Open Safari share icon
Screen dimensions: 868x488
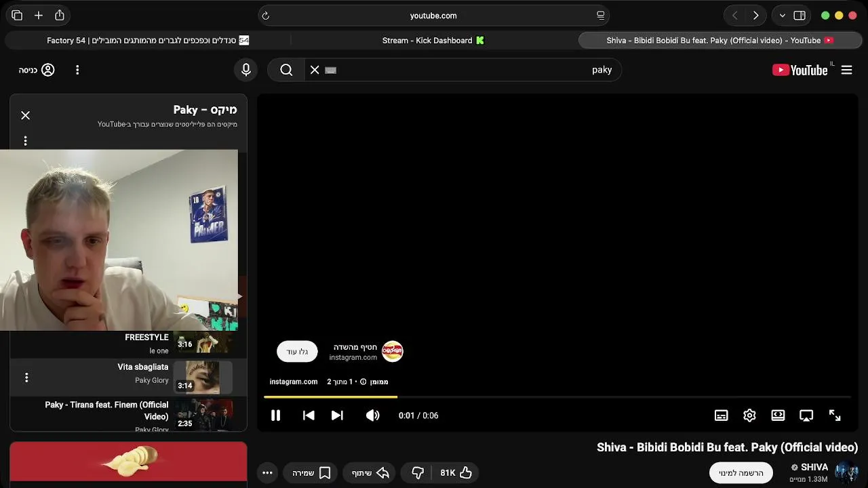coord(60,16)
